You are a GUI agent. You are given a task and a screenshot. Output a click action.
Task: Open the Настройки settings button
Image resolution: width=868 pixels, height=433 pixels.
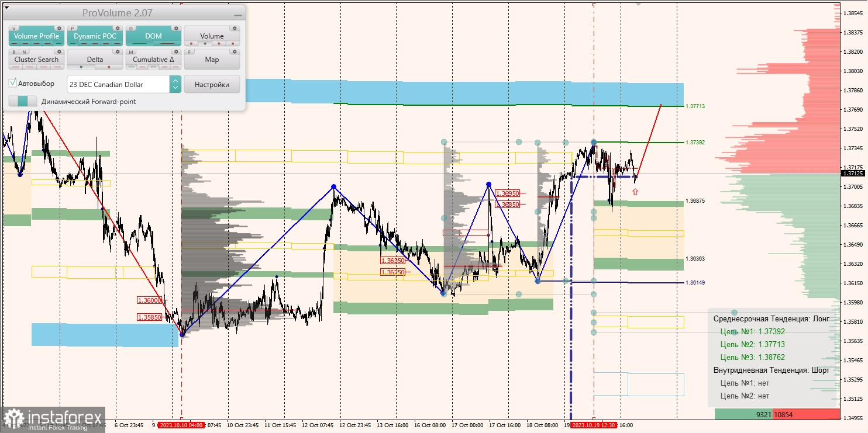pos(212,84)
